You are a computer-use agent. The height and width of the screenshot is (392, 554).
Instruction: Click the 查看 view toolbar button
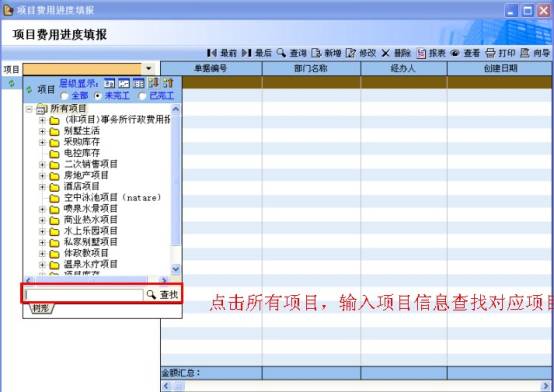point(465,53)
